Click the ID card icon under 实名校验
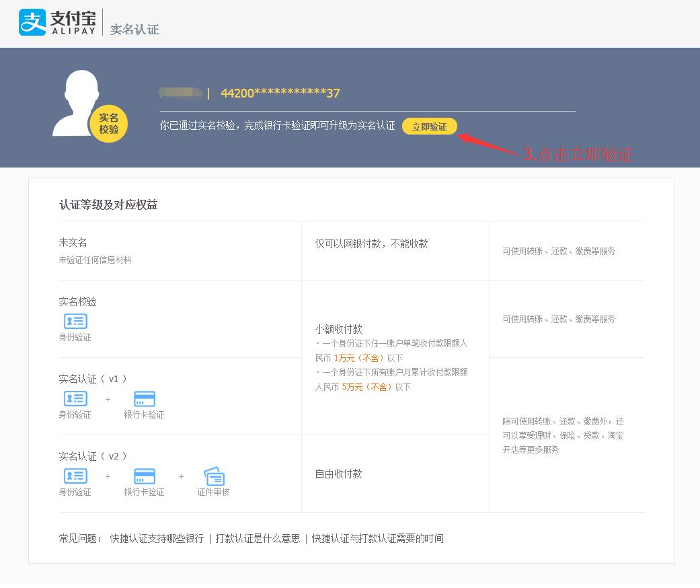 click(75, 321)
